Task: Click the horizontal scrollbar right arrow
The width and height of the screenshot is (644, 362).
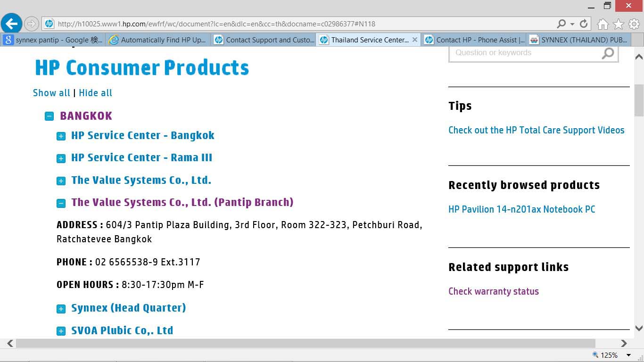Action: [x=624, y=343]
